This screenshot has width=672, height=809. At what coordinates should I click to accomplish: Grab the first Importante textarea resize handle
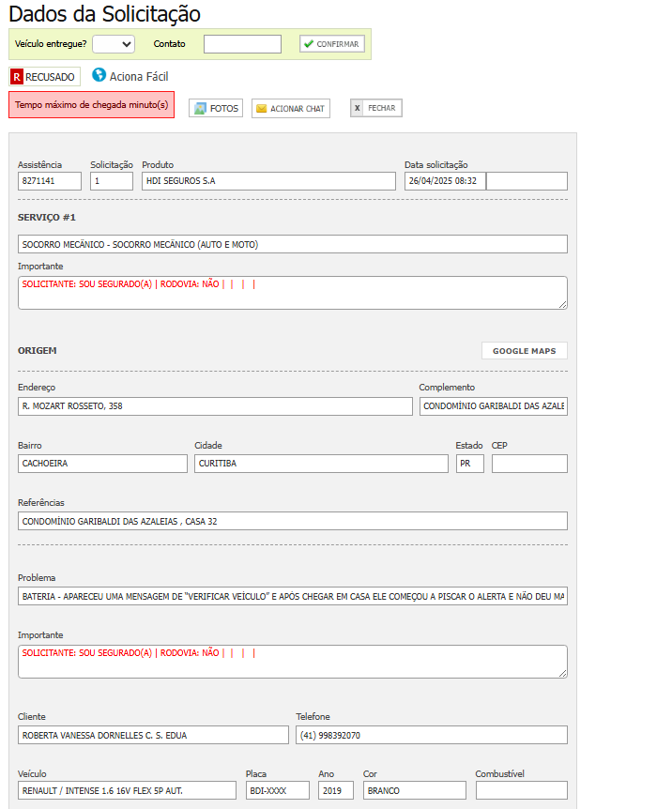562,305
